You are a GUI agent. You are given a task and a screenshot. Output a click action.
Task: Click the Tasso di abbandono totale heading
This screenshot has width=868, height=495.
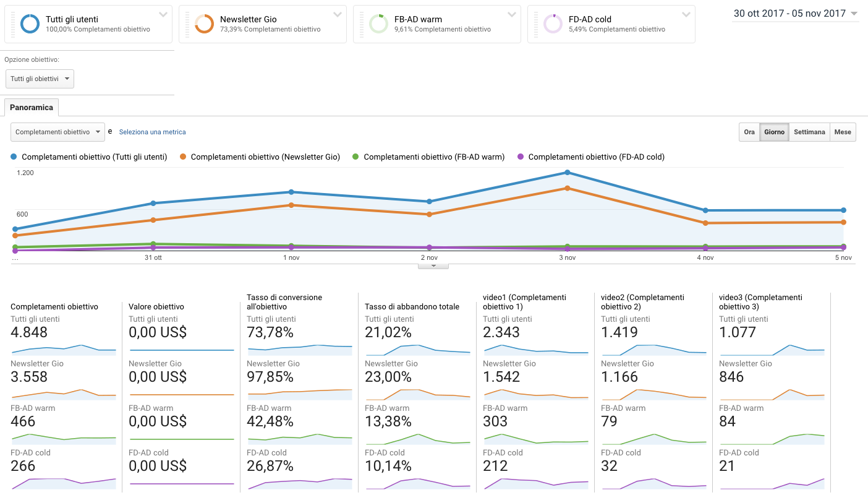[412, 306]
